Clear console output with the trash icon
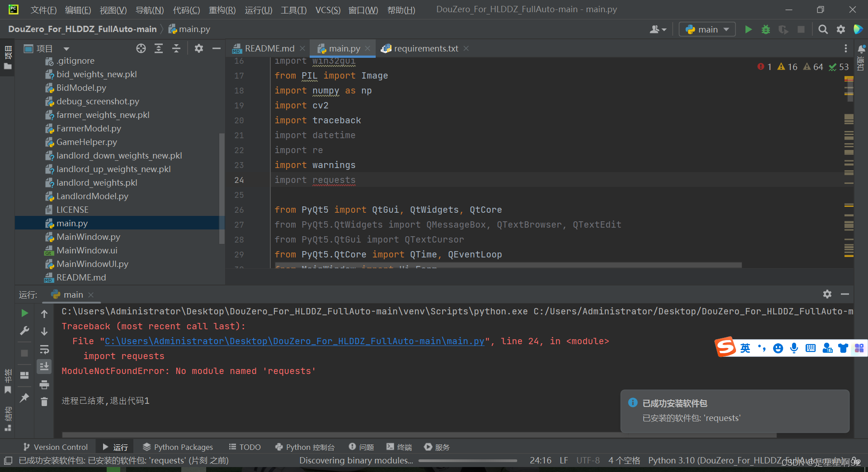The image size is (868, 472). [x=44, y=402]
